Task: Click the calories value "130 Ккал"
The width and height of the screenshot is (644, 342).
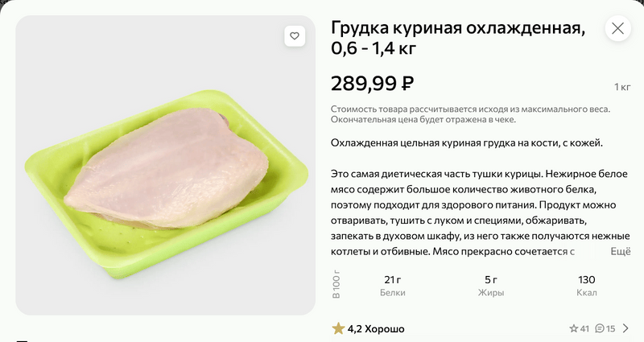Action: tap(587, 286)
